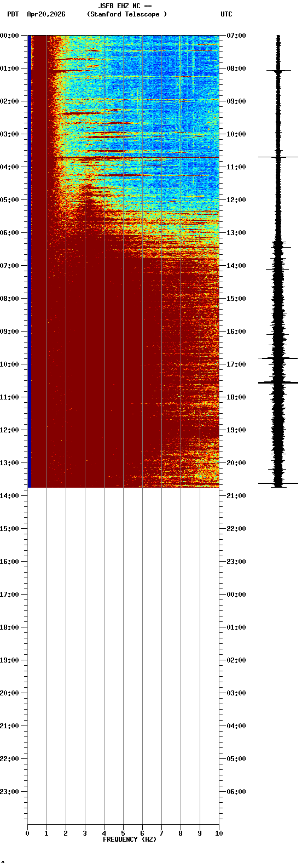Click the (Stanford Telescope ) subtitle
Screen dimensions: 302x868
pos(127,14)
